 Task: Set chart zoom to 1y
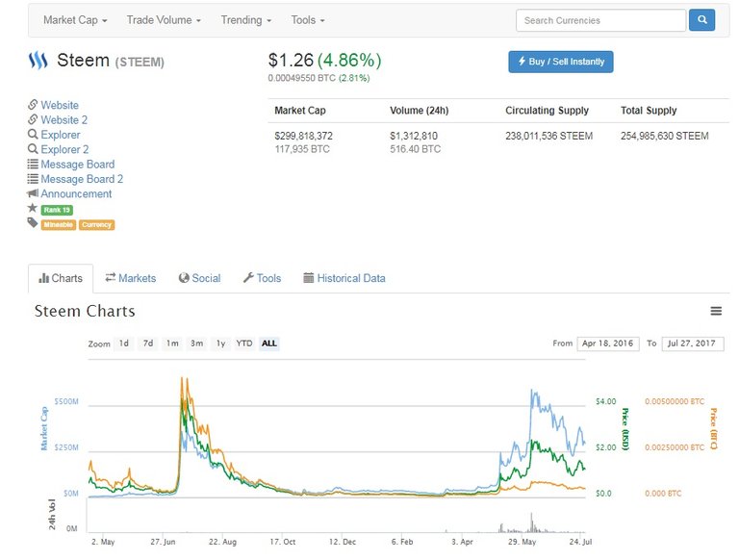[x=220, y=344]
